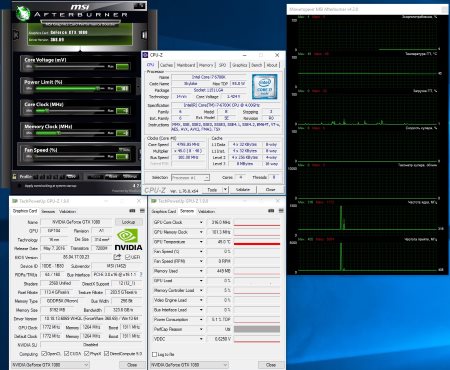Enable the Log to file checkbox

[x=154, y=354]
